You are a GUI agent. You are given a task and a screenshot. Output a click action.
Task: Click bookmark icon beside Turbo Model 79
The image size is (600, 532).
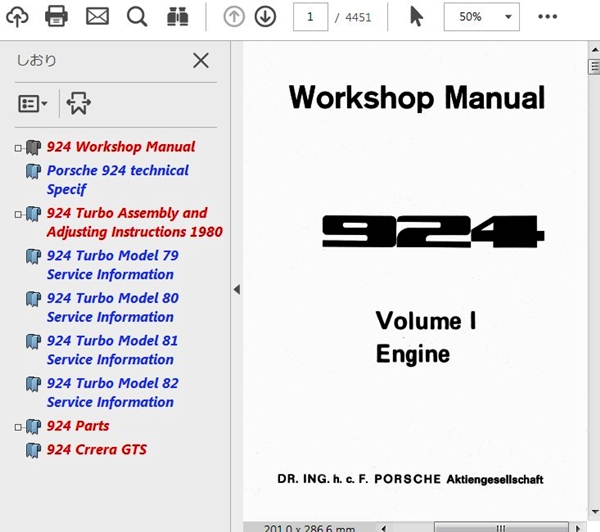point(33,256)
